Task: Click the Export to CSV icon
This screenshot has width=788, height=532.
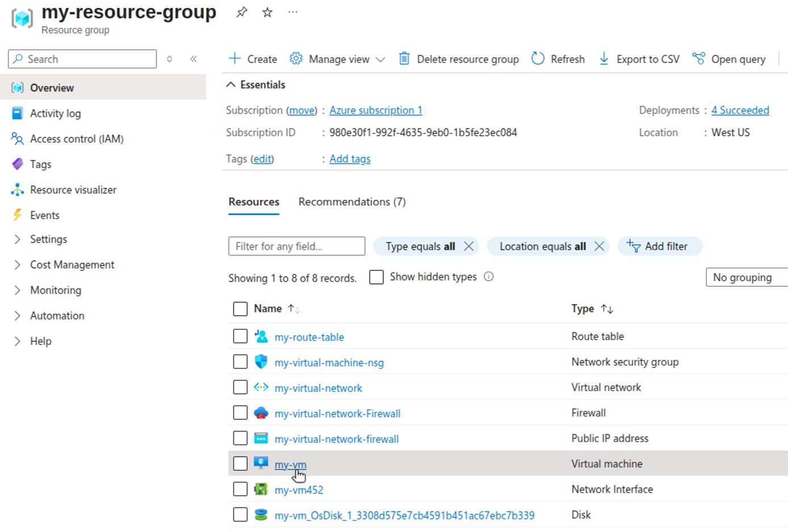Action: point(603,58)
